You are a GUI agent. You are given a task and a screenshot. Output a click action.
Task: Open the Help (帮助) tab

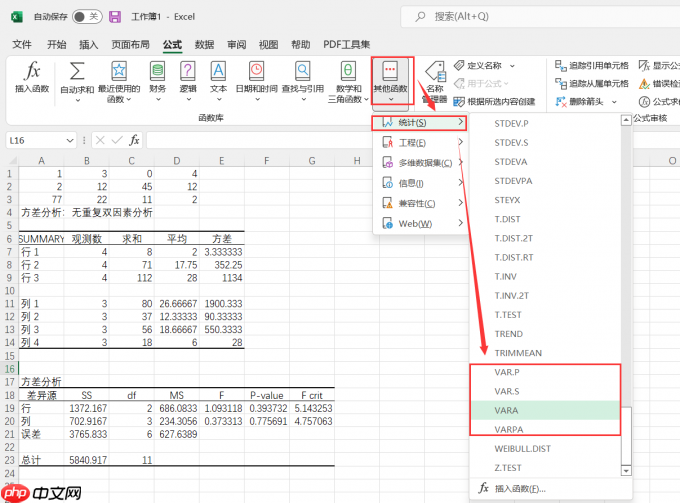(x=301, y=44)
